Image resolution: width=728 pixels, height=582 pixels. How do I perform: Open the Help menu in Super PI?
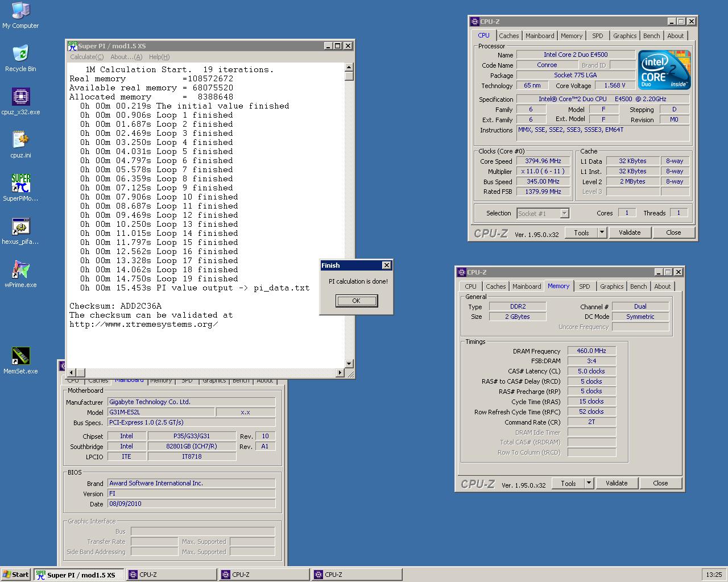click(159, 57)
